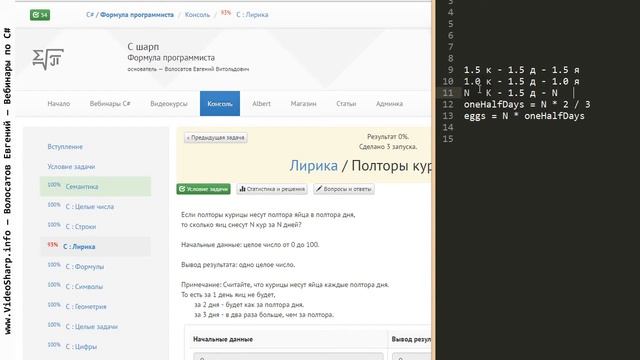The height and width of the screenshot is (360, 640).
Task: Click the pencil icon on Вопросы button
Action: point(319,189)
